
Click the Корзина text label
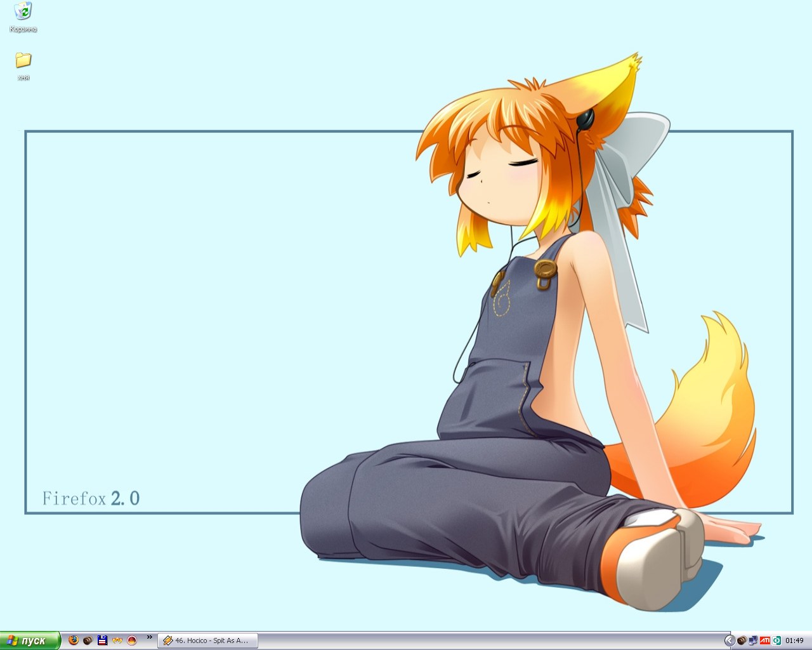tap(23, 29)
